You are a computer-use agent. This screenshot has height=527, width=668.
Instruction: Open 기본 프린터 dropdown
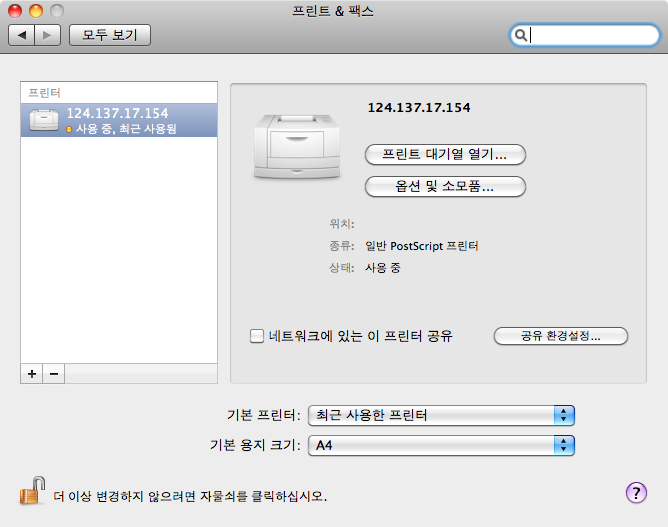pos(441,415)
